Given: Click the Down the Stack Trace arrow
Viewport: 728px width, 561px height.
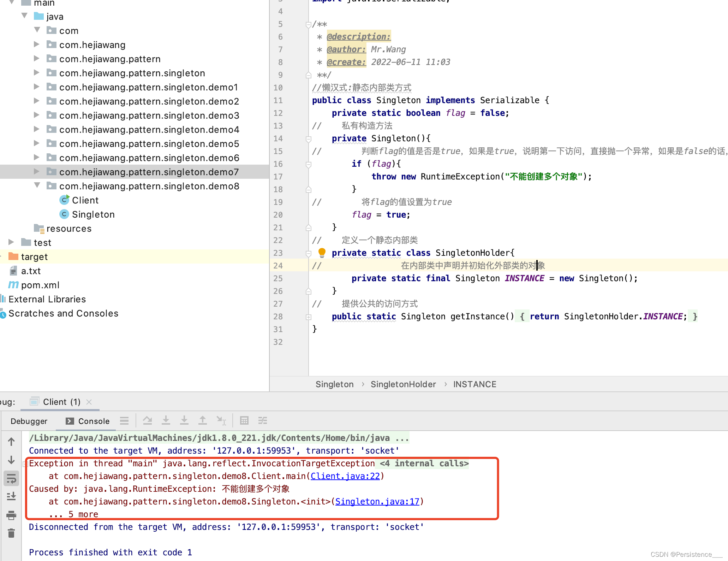Looking at the screenshot, I should click(x=11, y=460).
